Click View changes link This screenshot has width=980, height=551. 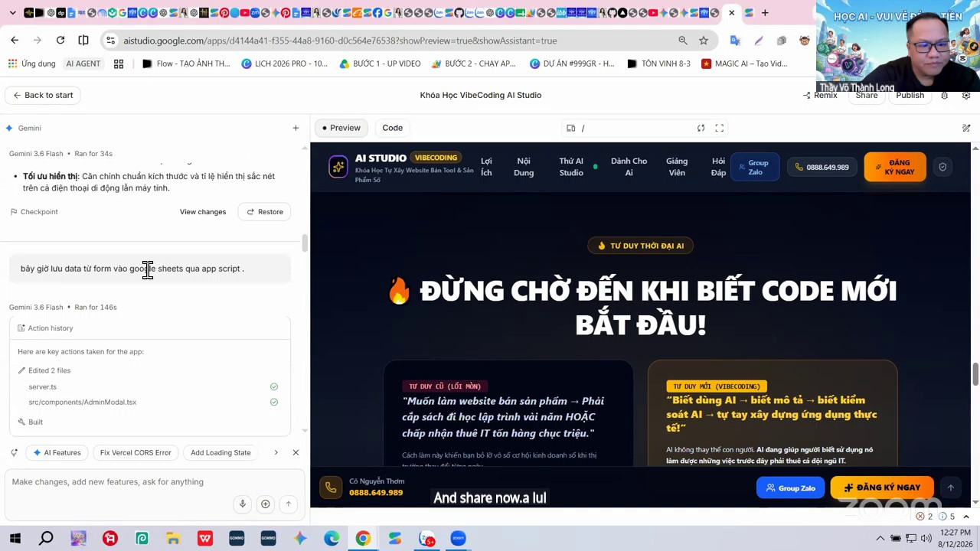point(203,212)
